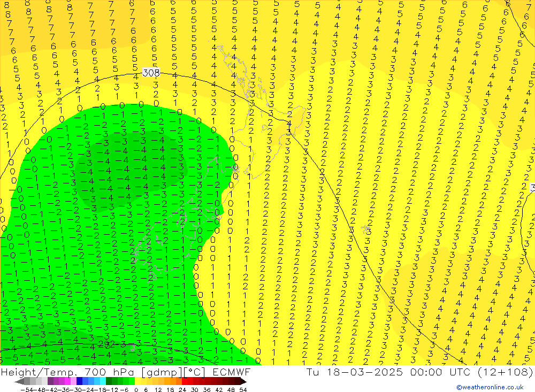This screenshot has height=392, width=535.
Task: Click the ECMWF model name label
Action: click(x=231, y=372)
